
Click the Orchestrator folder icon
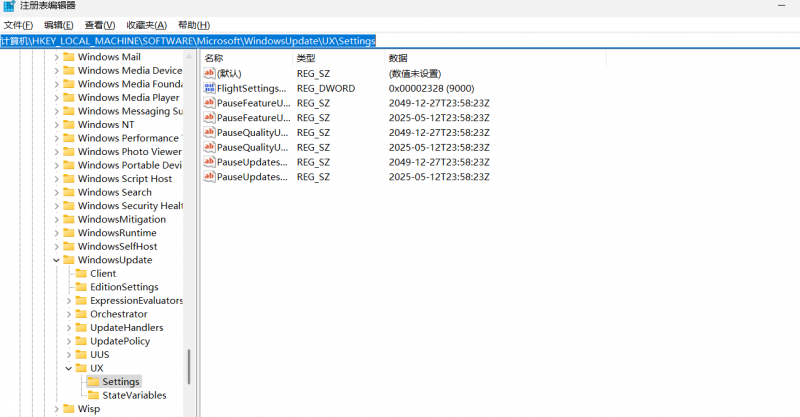click(81, 314)
